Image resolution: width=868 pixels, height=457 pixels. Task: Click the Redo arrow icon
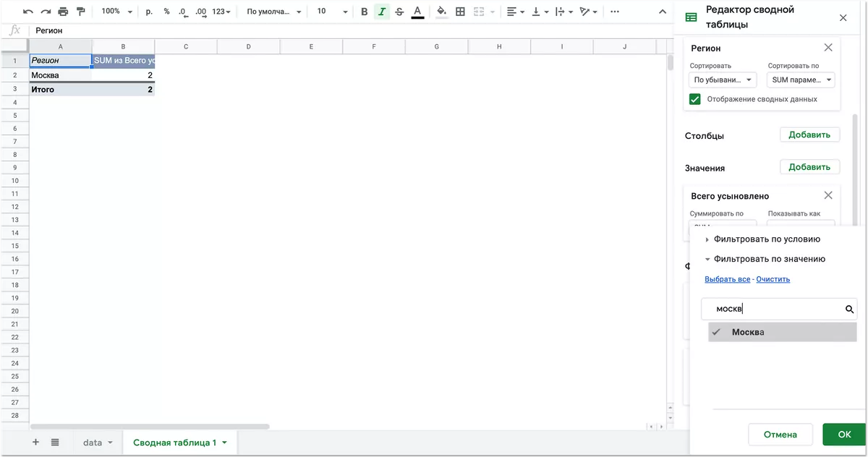(x=46, y=12)
